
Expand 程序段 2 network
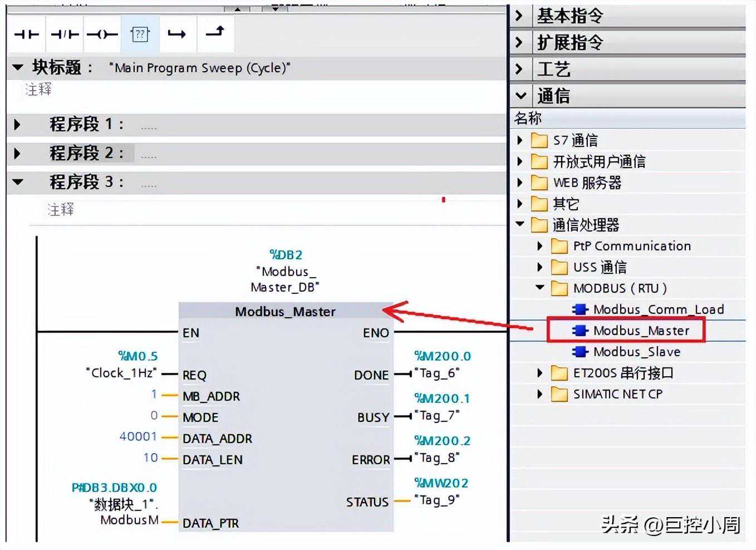coord(17,153)
